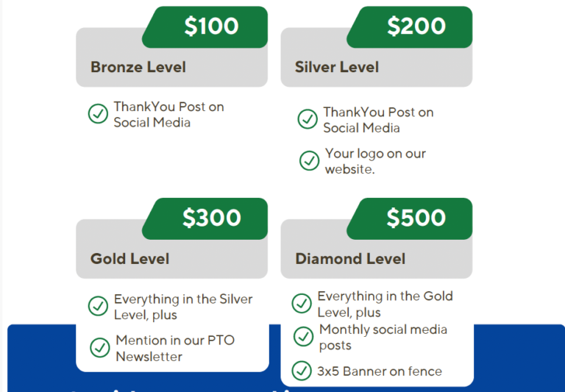
Task: Click checkmark next to Mention in our PTO Newsletter
Action: (x=99, y=348)
